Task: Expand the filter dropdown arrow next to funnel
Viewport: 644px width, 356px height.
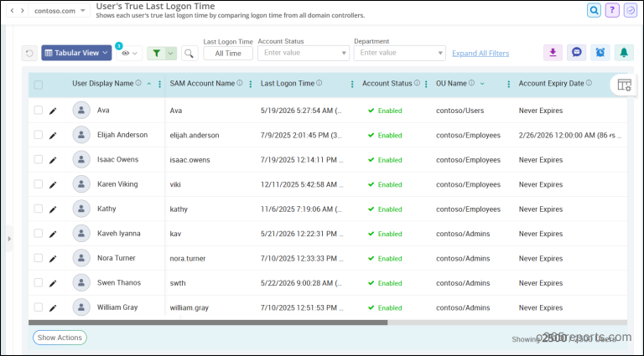Action: [171, 53]
